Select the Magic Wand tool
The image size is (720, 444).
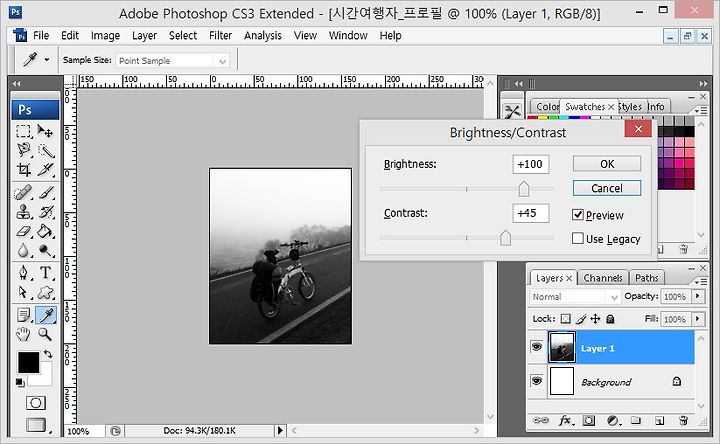click(x=45, y=150)
